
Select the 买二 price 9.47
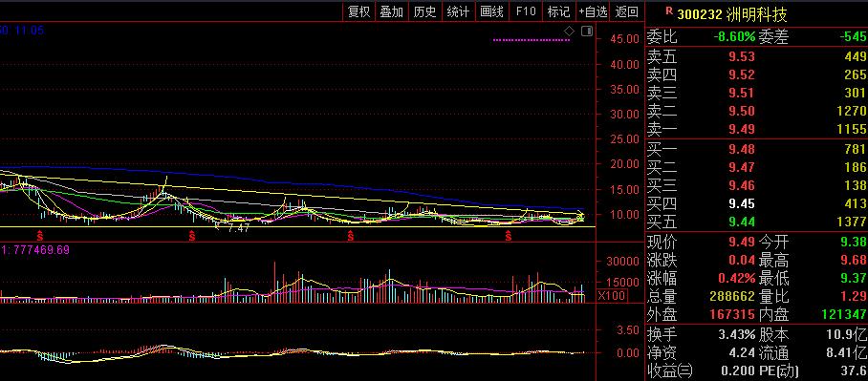coord(742,167)
